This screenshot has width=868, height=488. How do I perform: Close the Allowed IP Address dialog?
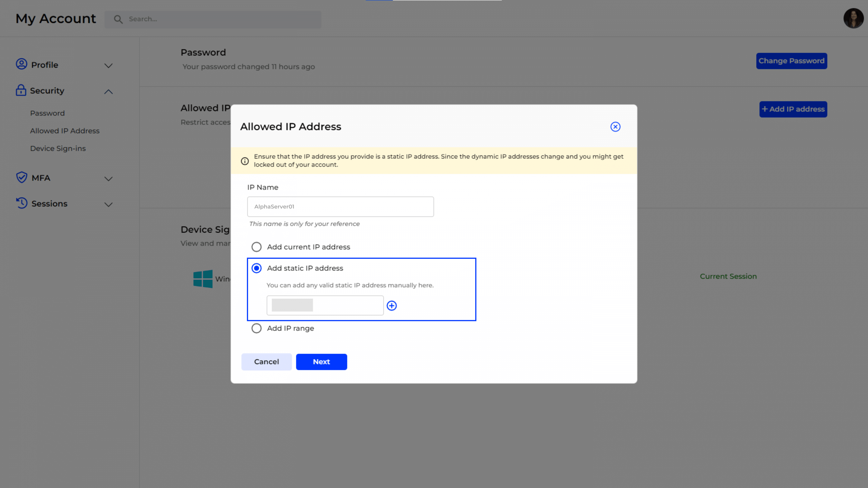(x=615, y=127)
